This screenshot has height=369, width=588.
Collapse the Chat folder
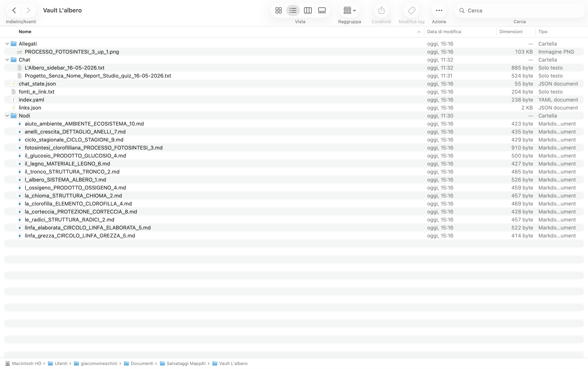point(7,60)
